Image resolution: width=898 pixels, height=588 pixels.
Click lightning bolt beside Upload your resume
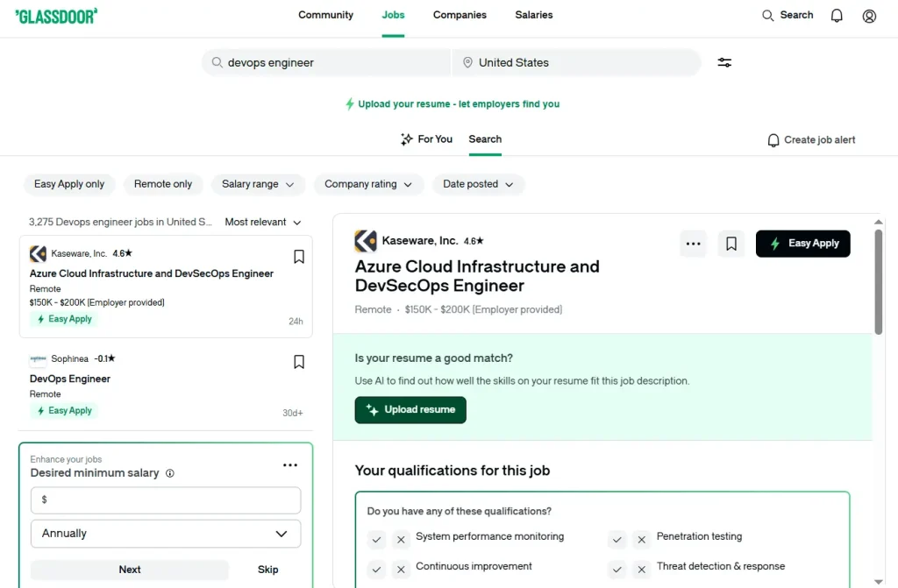click(349, 104)
